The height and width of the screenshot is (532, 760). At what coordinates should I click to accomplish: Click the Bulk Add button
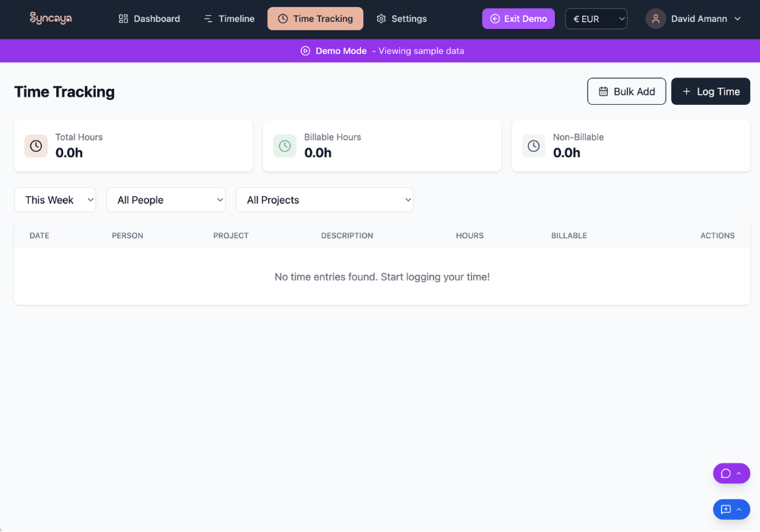pos(626,91)
